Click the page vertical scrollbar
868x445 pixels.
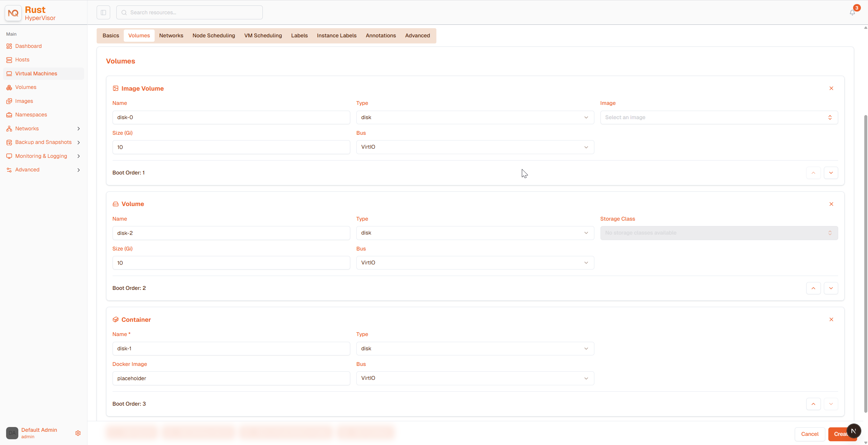tap(866, 264)
